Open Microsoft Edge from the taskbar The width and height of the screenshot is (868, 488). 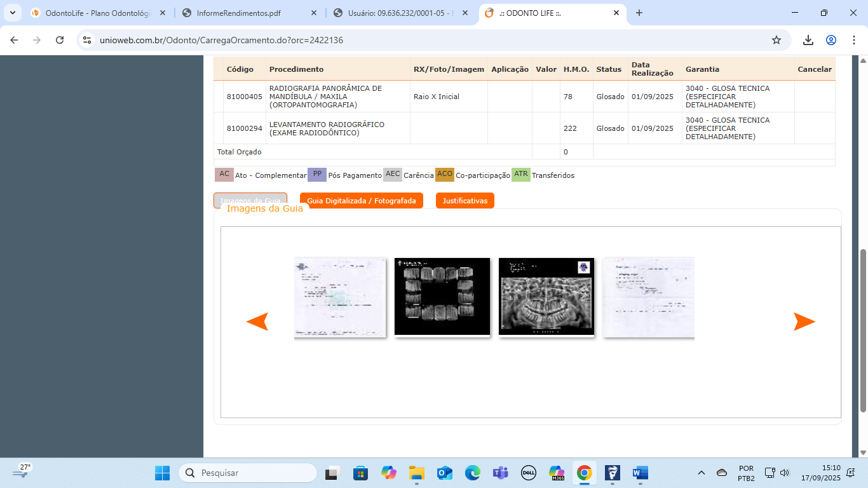(x=472, y=473)
